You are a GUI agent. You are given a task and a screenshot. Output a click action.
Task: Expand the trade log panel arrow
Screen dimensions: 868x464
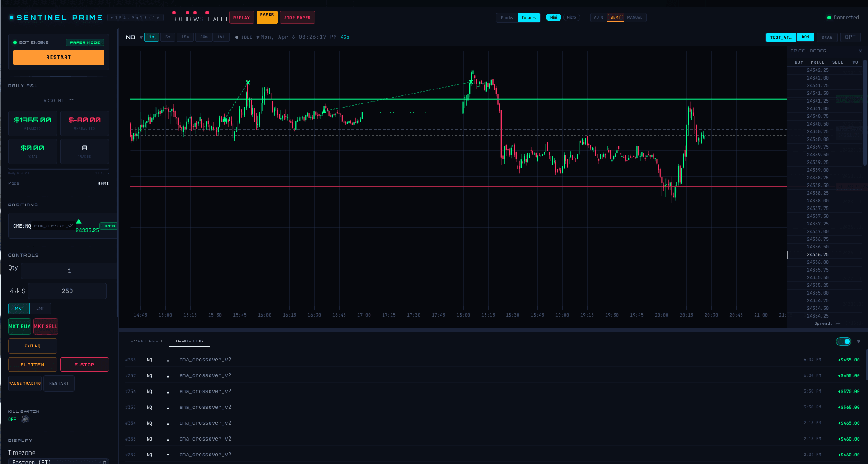[859, 342]
